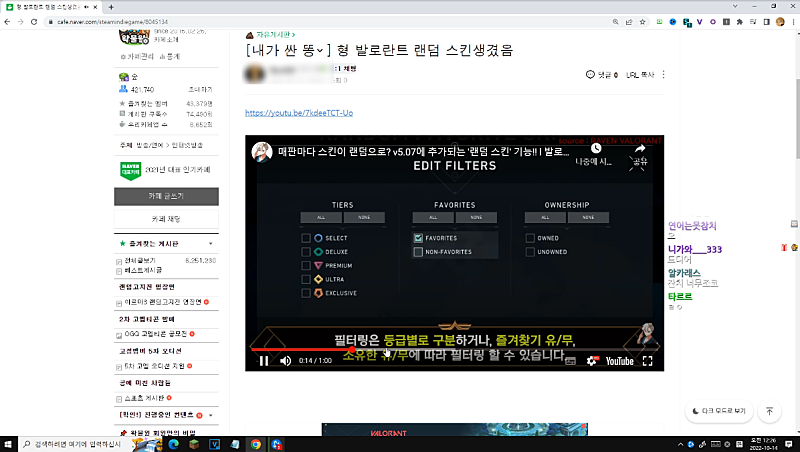
Task: Open the tab search chevron
Action: pyautogui.click(x=735, y=7)
